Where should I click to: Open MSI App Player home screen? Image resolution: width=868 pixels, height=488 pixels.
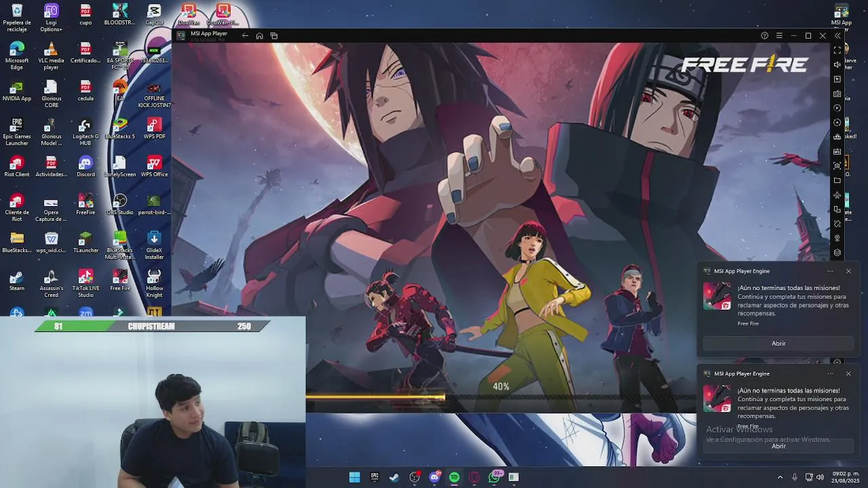tap(260, 36)
